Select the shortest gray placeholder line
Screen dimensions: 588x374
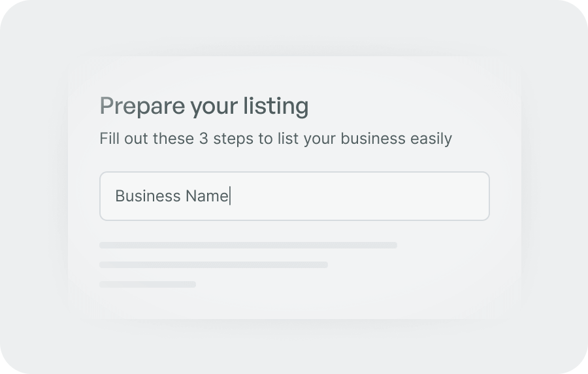coord(148,284)
